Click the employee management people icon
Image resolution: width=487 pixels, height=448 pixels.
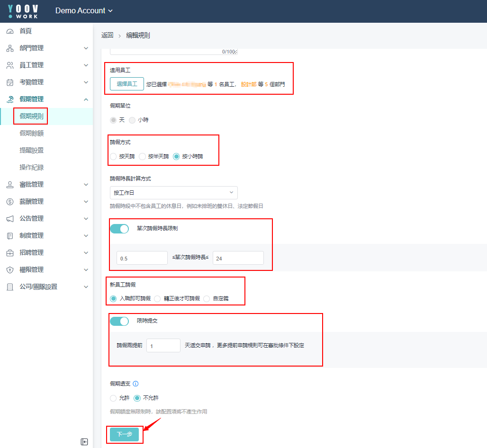click(x=10, y=65)
